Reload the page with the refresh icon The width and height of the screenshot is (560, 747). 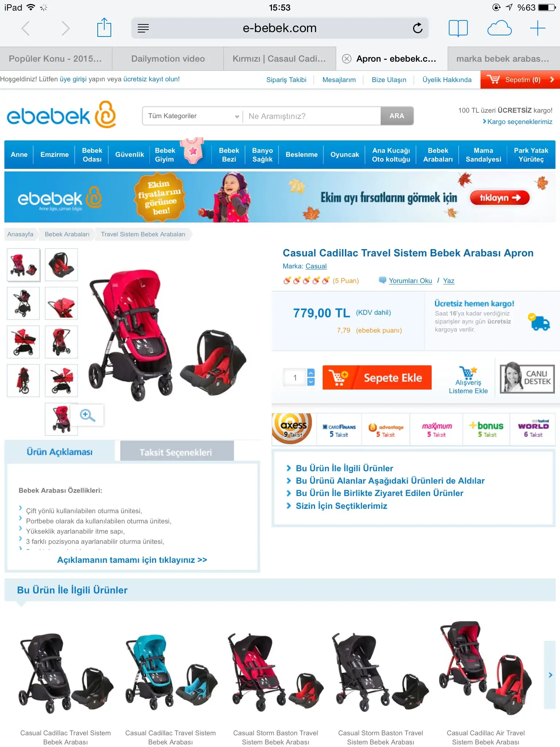[x=417, y=28]
